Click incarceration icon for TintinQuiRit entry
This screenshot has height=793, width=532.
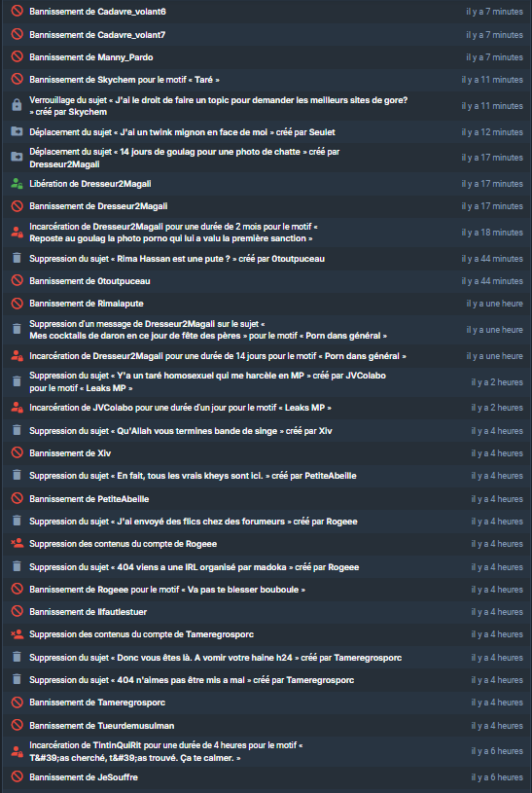coord(17,751)
